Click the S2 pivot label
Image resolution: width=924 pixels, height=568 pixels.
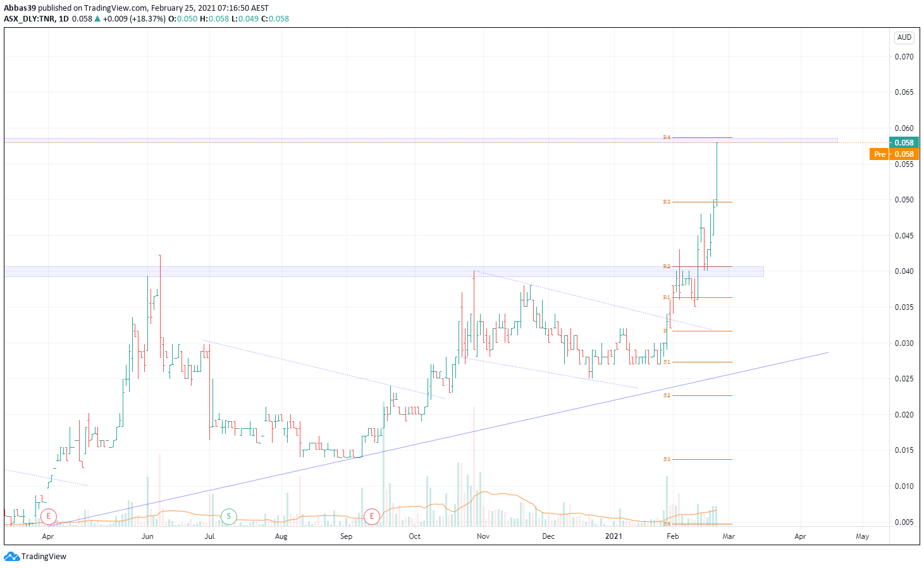point(667,395)
